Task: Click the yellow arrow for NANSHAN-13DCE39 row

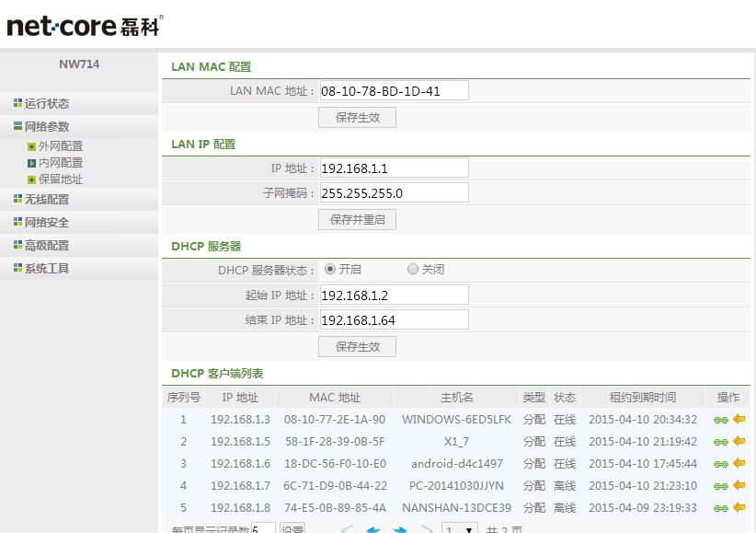Action: (x=739, y=507)
